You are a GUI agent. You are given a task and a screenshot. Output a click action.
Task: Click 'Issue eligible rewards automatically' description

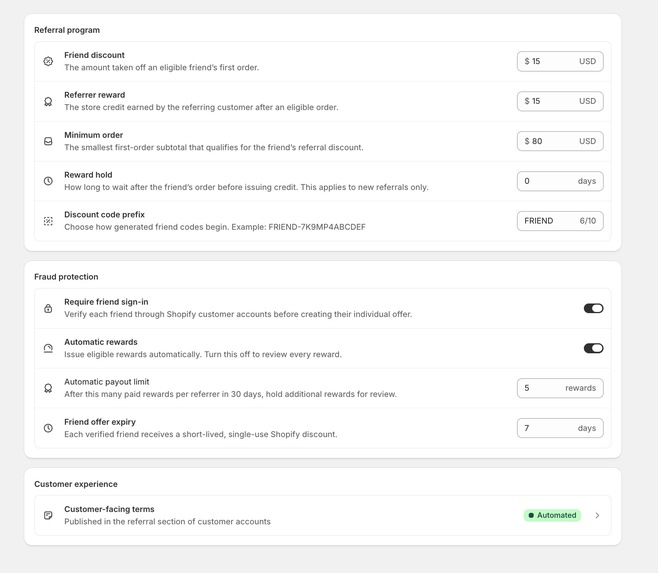pos(203,354)
